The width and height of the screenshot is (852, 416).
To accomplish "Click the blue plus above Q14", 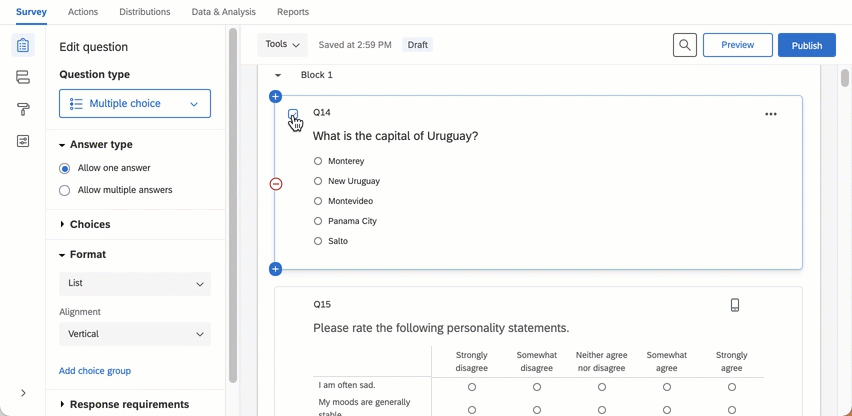I will tap(276, 97).
